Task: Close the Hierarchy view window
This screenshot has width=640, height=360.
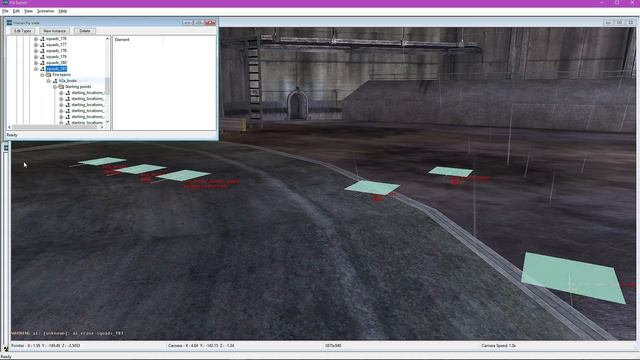Action: (x=210, y=22)
